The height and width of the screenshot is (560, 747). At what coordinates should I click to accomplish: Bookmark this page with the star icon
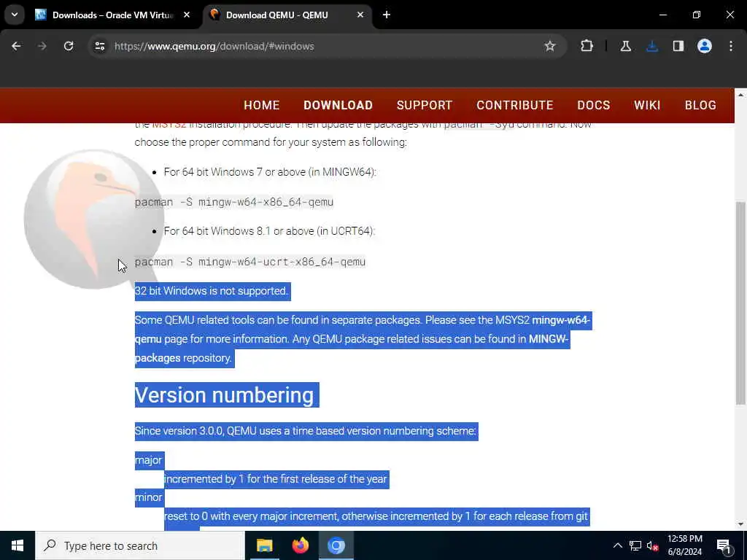(550, 46)
